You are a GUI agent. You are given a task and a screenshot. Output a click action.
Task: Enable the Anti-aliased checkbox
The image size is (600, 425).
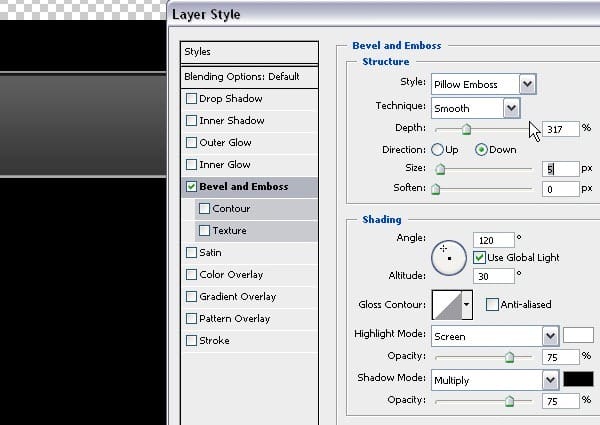click(x=492, y=305)
